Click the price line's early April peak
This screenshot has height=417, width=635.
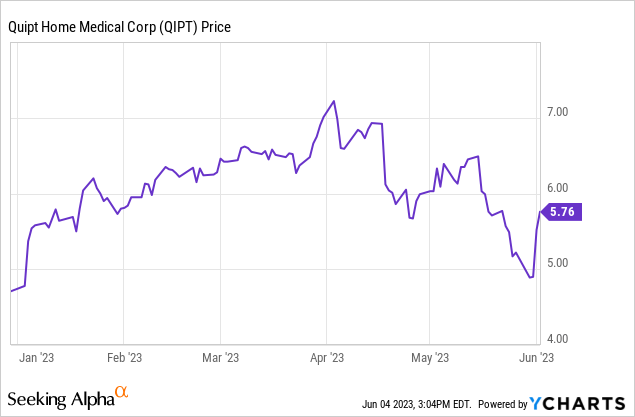pos(333,101)
